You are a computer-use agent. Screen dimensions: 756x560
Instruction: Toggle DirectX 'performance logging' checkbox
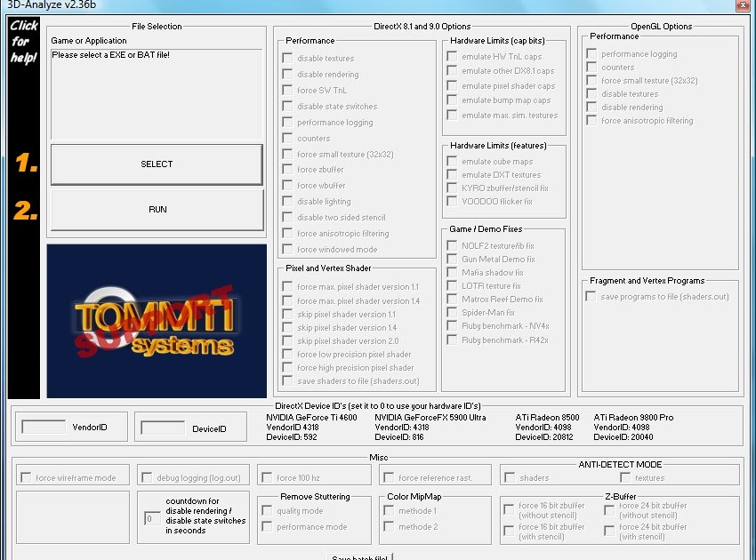(287, 122)
